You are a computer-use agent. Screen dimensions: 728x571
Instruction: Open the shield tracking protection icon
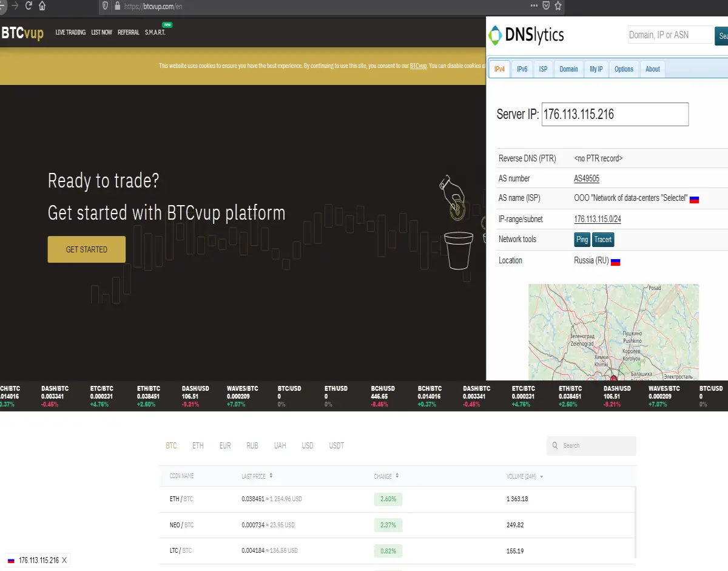point(106,5)
